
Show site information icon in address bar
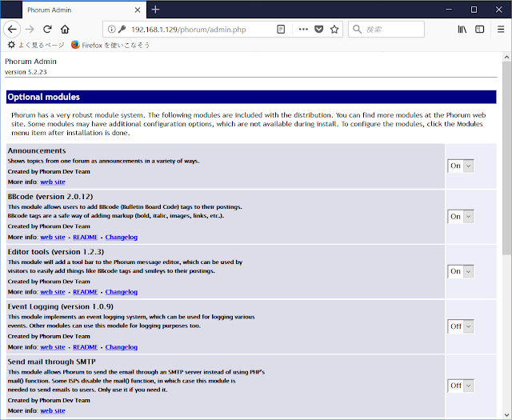tap(111, 30)
